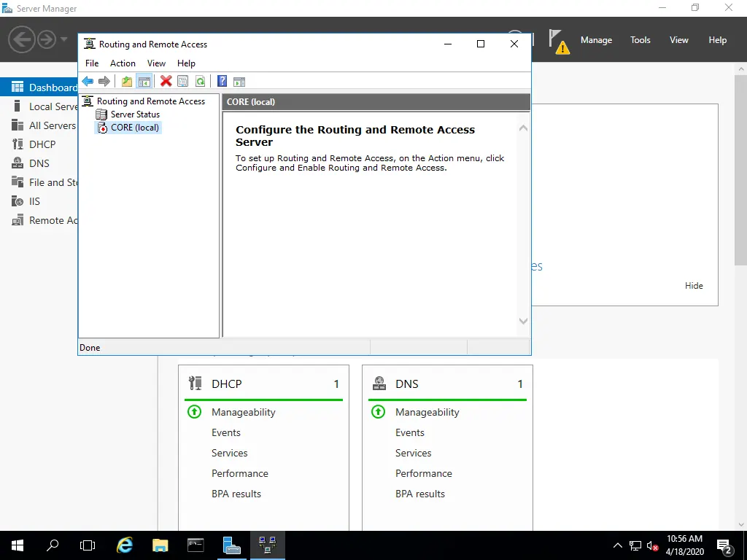
Task: Click the scroll up arrow in the Routing and Remote Access content pane
Action: point(523,128)
